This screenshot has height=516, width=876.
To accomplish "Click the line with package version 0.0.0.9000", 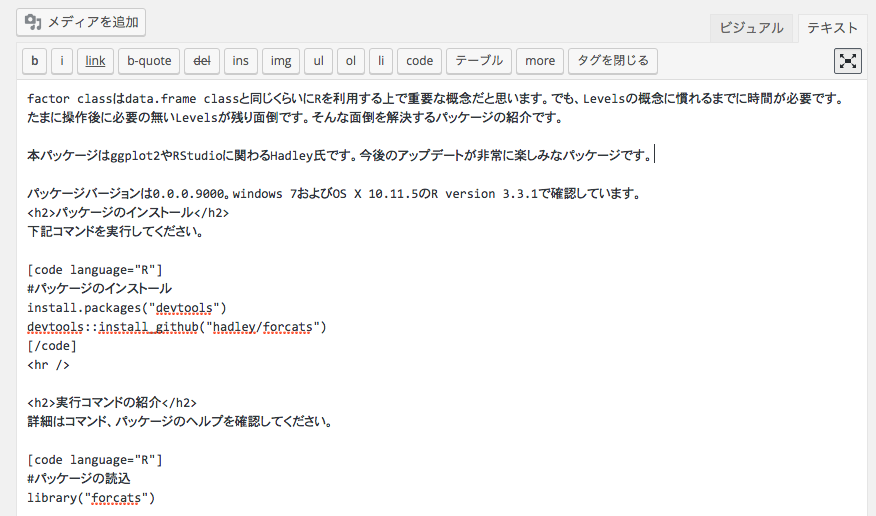I will click(x=334, y=194).
